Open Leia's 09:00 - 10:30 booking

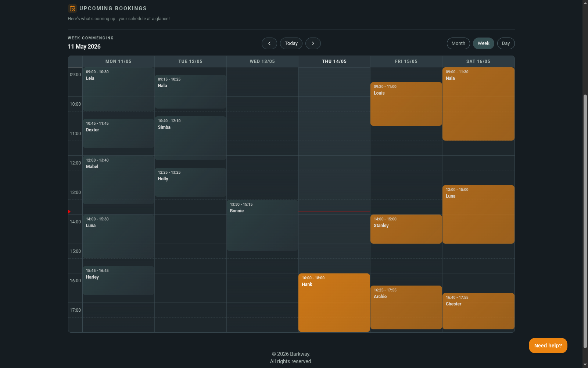(118, 89)
